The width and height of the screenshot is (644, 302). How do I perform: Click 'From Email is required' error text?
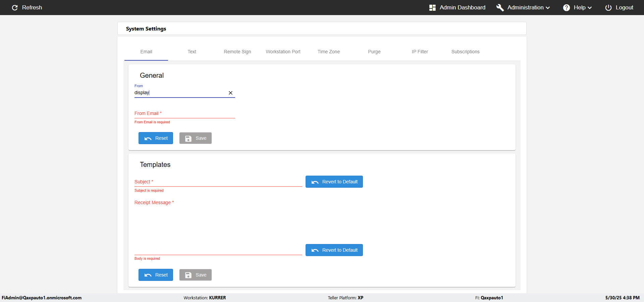152,122
